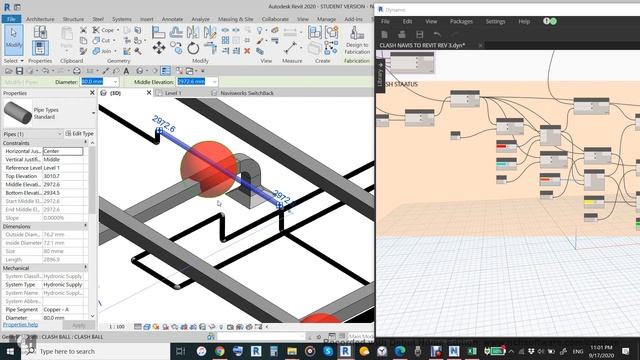640x360 pixels.
Task: Click the Detail Level icon in view control bar
Action: 138,327
